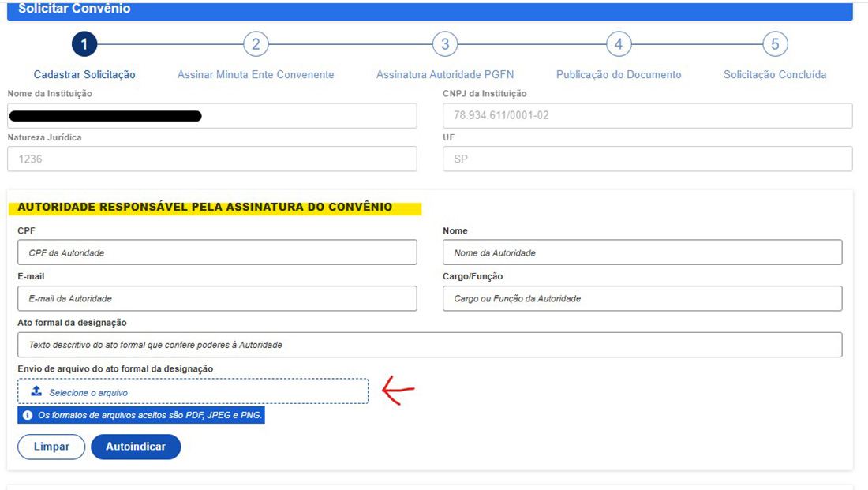Click the Limpar button
This screenshot has height=490, width=868.
(51, 447)
